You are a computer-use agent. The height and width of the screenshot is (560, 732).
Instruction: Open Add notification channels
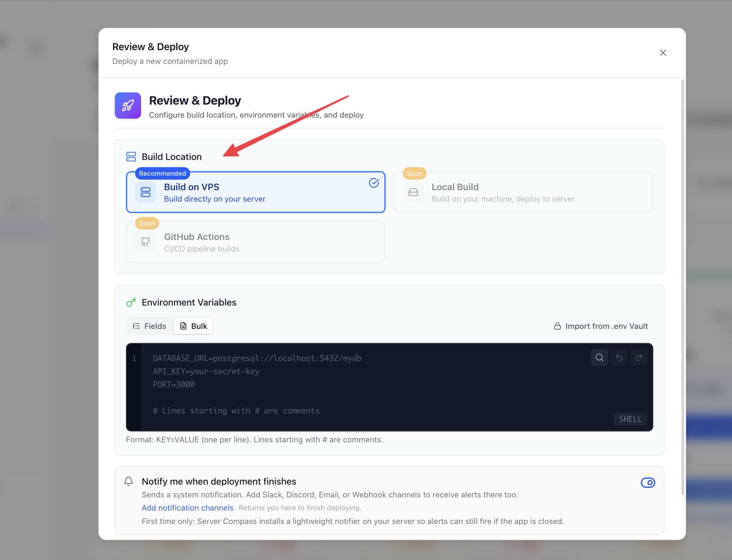point(187,507)
